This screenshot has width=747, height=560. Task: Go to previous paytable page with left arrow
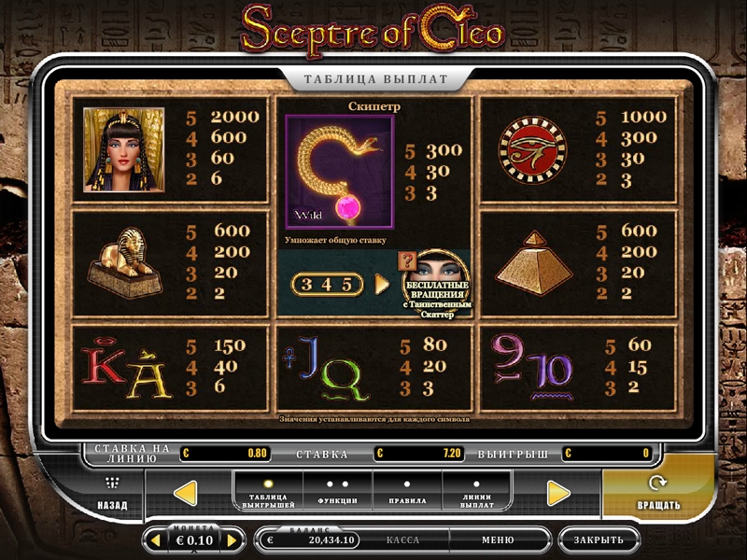186,494
